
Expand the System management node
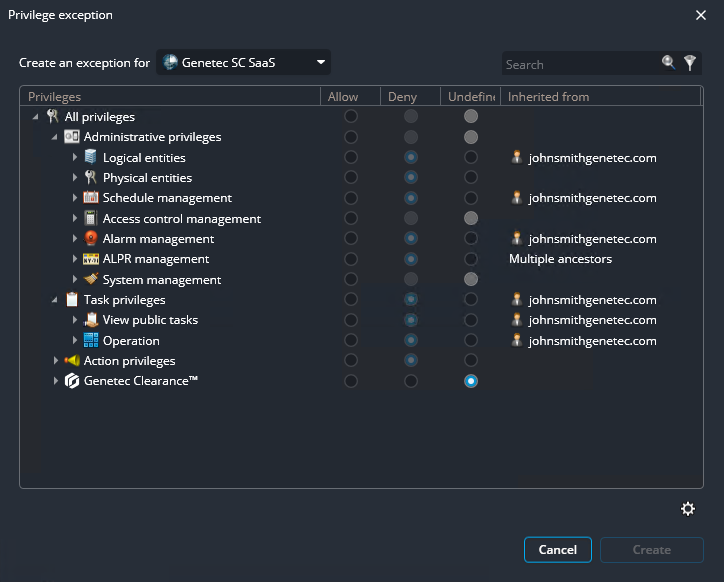(x=75, y=280)
